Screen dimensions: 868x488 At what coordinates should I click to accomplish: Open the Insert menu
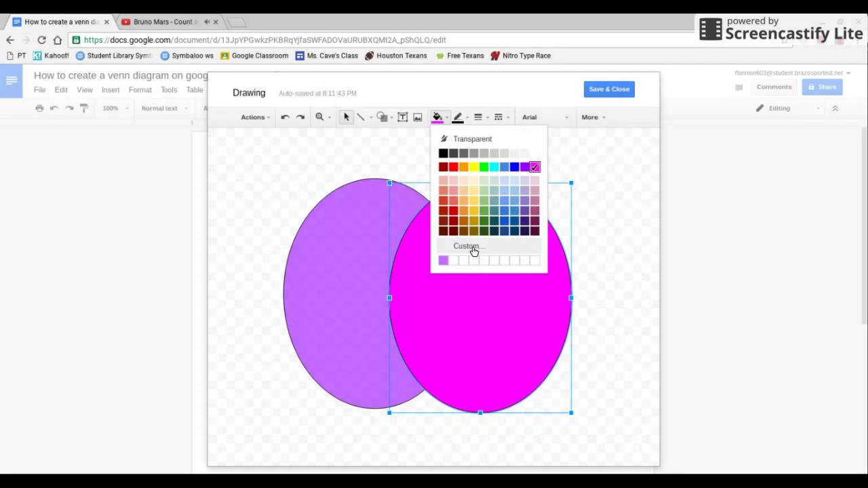[x=111, y=89]
